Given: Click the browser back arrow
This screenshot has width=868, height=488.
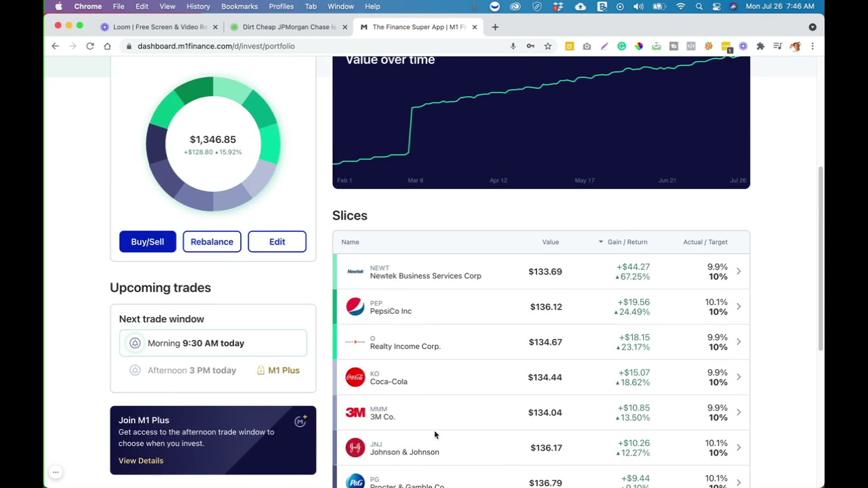Looking at the screenshot, I should [x=56, y=46].
